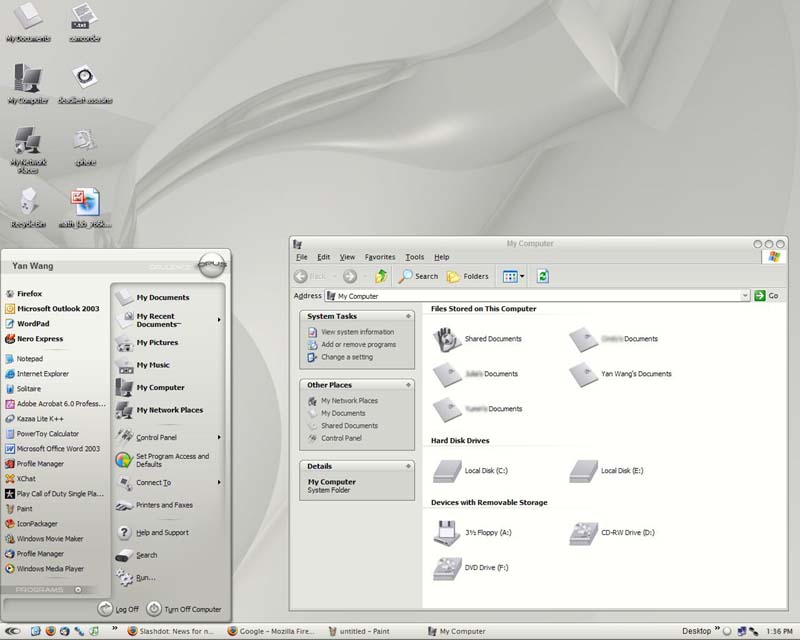Click the Up folder toolbar icon
This screenshot has width=800, height=640.
click(381, 276)
